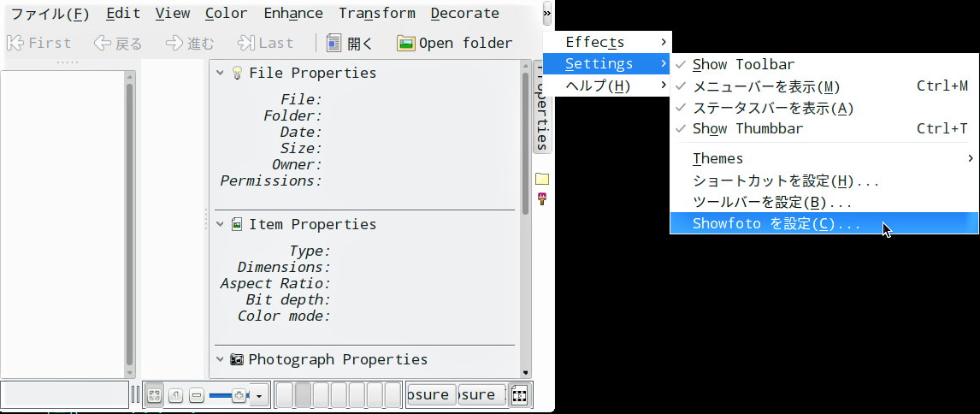The width and height of the screenshot is (980, 414).
Task: Click the zoom out minus icon
Action: click(x=197, y=395)
